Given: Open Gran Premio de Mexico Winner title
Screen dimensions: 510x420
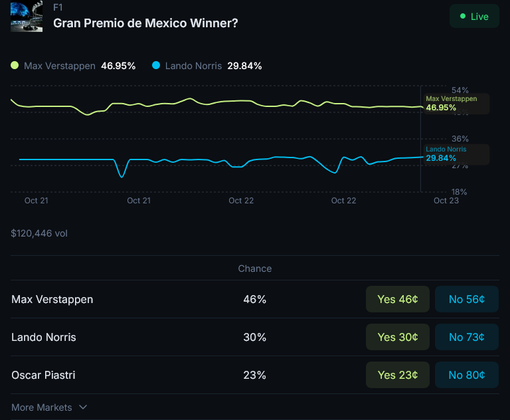Looking at the screenshot, I should click(x=145, y=23).
